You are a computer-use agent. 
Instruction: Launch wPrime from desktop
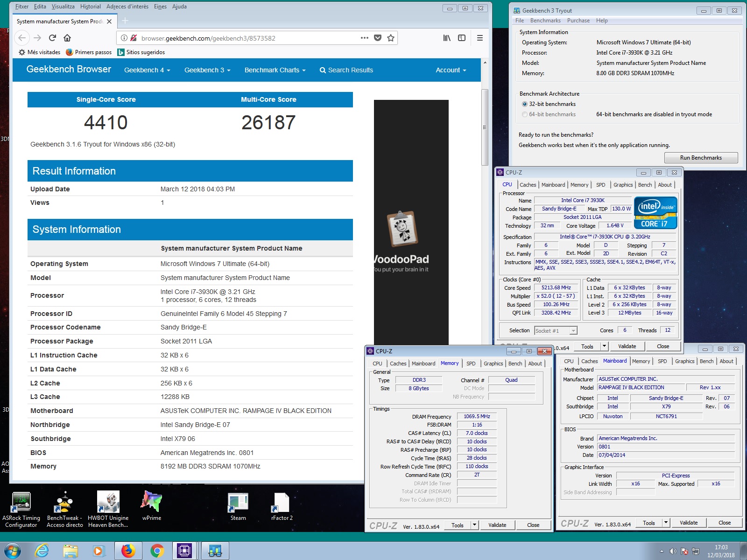(x=151, y=506)
